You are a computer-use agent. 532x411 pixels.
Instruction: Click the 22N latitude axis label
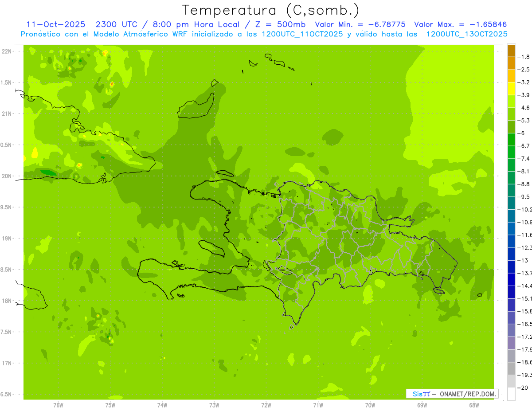point(8,51)
